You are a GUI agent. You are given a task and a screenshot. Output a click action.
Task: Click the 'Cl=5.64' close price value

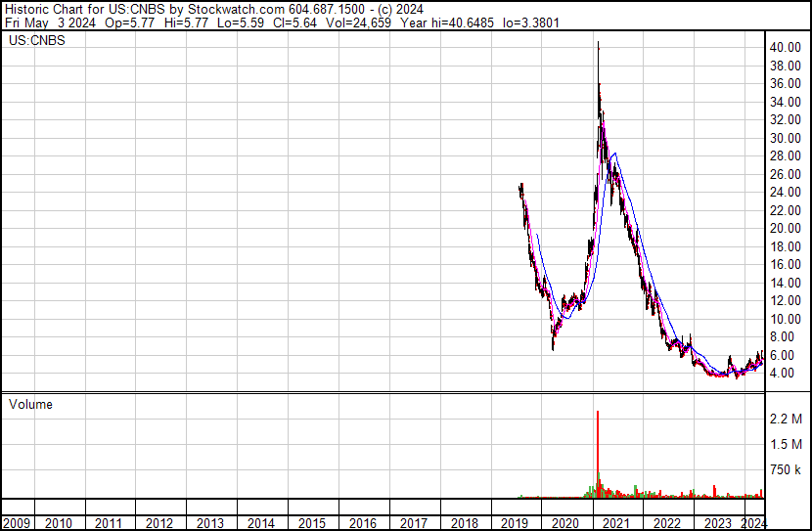(294, 22)
